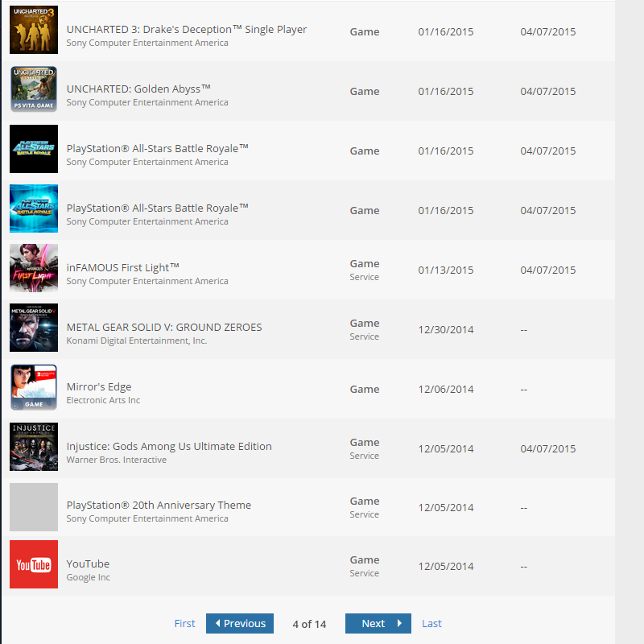Click 'Electronic Arts Inc' publisher text

(x=103, y=400)
